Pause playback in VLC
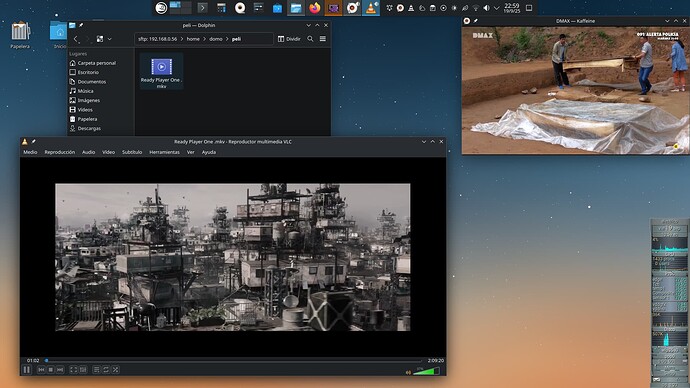The image size is (690, 388). [26, 370]
